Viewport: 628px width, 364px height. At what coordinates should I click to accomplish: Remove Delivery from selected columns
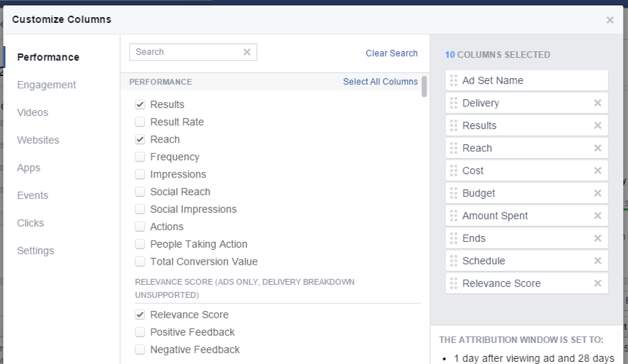click(x=598, y=103)
